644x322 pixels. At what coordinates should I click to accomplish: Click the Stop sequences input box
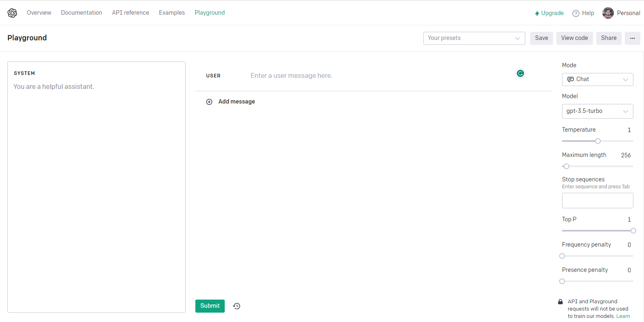[x=597, y=201]
